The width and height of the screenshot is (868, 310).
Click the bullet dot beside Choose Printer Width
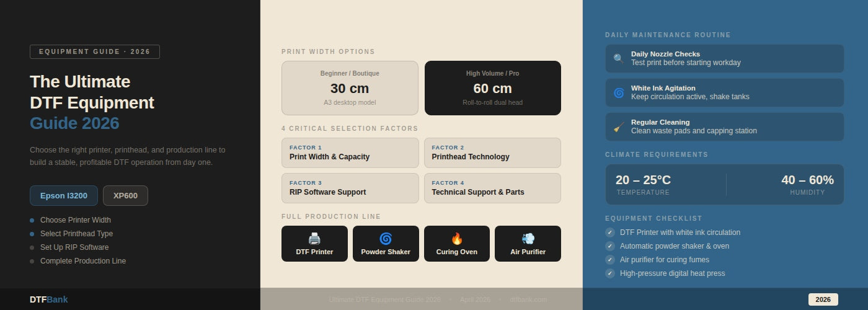click(x=32, y=220)
